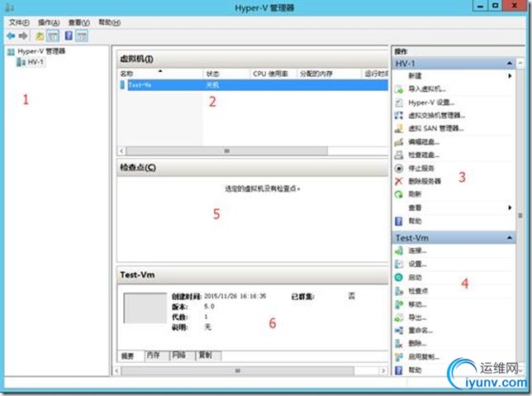Open the 查看(V) menu in menu bar

[x=79, y=22]
